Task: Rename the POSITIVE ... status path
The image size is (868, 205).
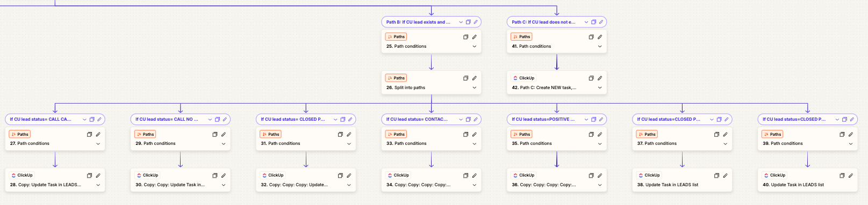Action: click(601, 120)
